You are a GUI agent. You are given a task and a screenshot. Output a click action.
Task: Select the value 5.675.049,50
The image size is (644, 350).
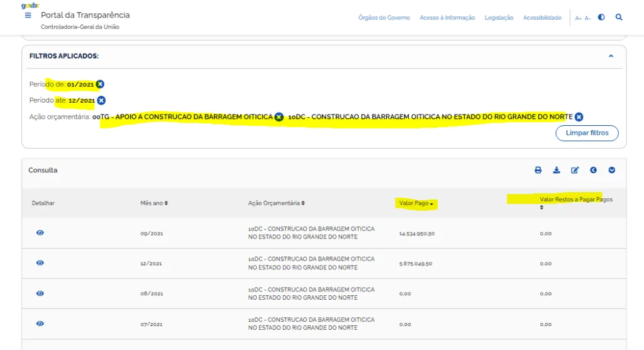pyautogui.click(x=416, y=264)
